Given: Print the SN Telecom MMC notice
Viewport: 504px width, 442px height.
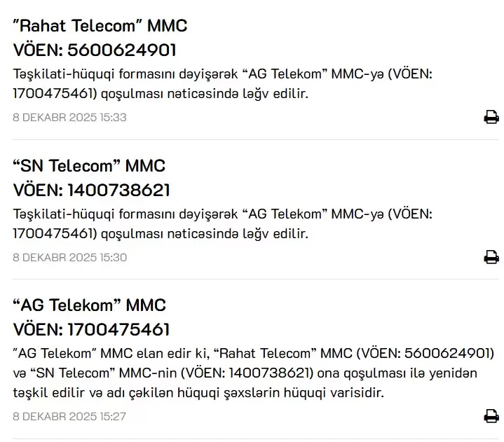Looking at the screenshot, I should 491,257.
